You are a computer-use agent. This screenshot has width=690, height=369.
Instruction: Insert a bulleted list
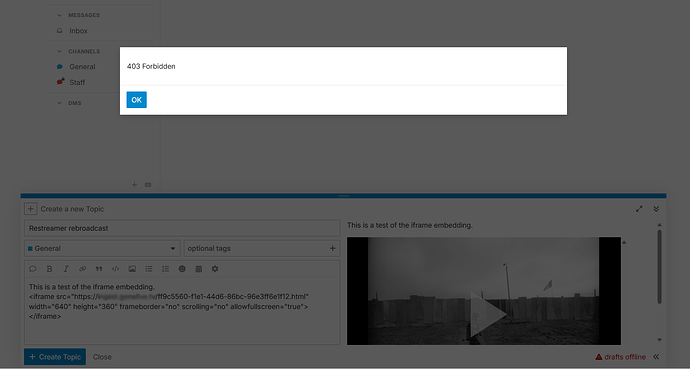click(x=149, y=269)
